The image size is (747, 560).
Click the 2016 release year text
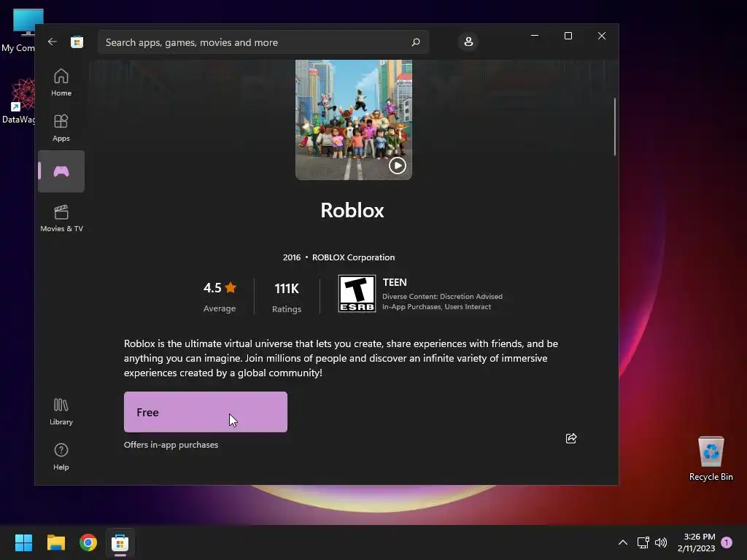click(x=292, y=257)
